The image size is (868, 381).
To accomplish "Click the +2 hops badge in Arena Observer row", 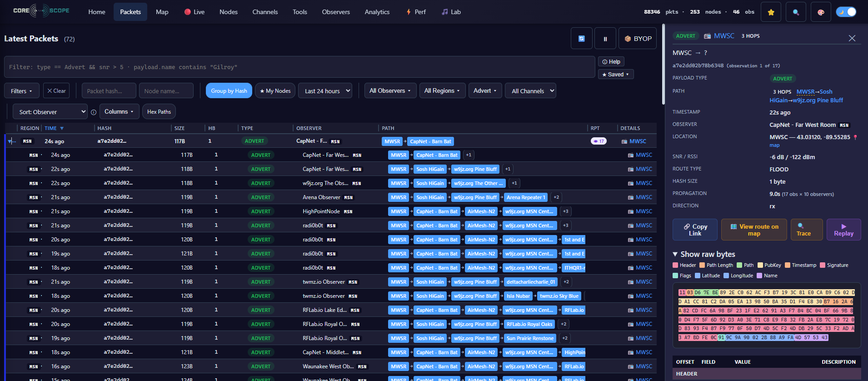I will coord(556,197).
